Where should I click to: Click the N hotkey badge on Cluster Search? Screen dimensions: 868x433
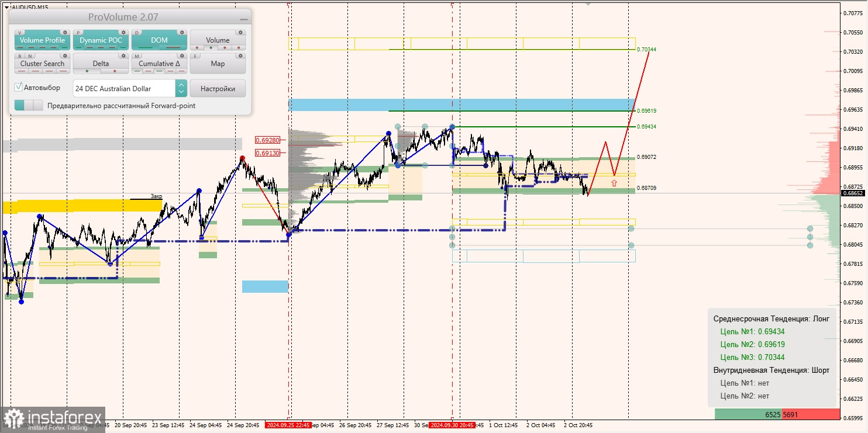pos(30,56)
